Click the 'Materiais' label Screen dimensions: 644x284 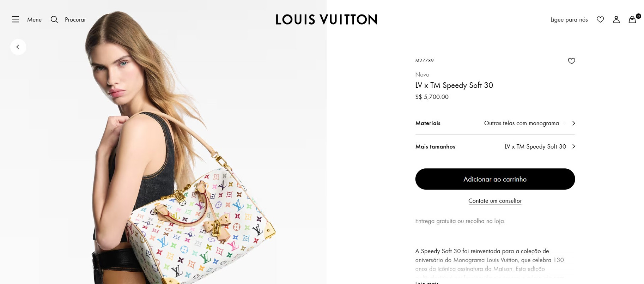[x=428, y=123]
